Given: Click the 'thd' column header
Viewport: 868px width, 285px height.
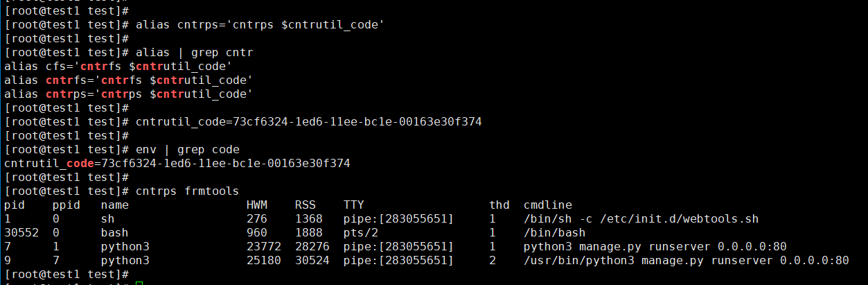Looking at the screenshot, I should click(499, 205).
